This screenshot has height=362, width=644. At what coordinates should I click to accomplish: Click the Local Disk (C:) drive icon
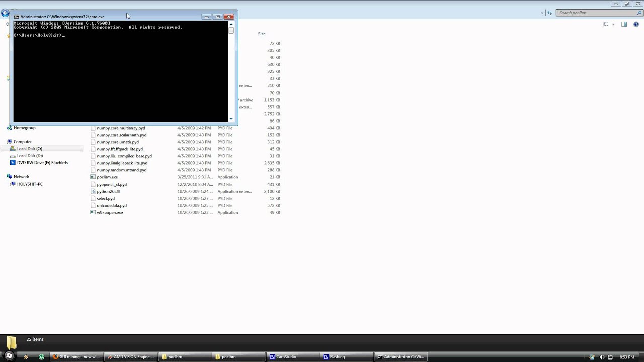13,149
